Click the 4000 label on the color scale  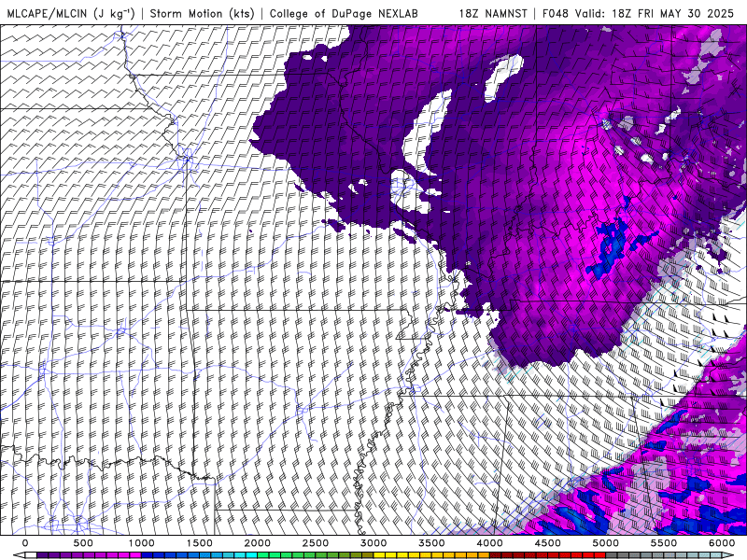point(489,543)
